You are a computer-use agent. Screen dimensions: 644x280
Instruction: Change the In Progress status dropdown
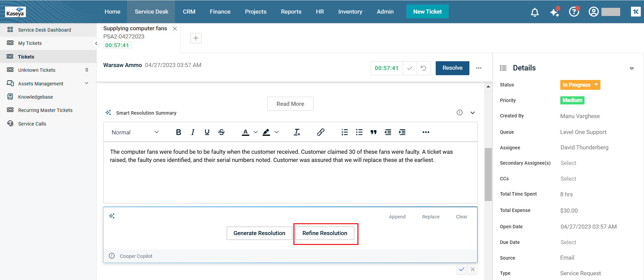580,85
